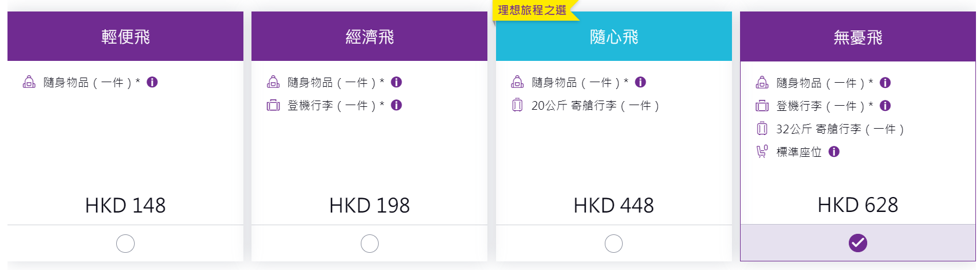The width and height of the screenshot is (980, 270).
Task: Deselect the checked 無憂飛 option
Action: tap(858, 243)
